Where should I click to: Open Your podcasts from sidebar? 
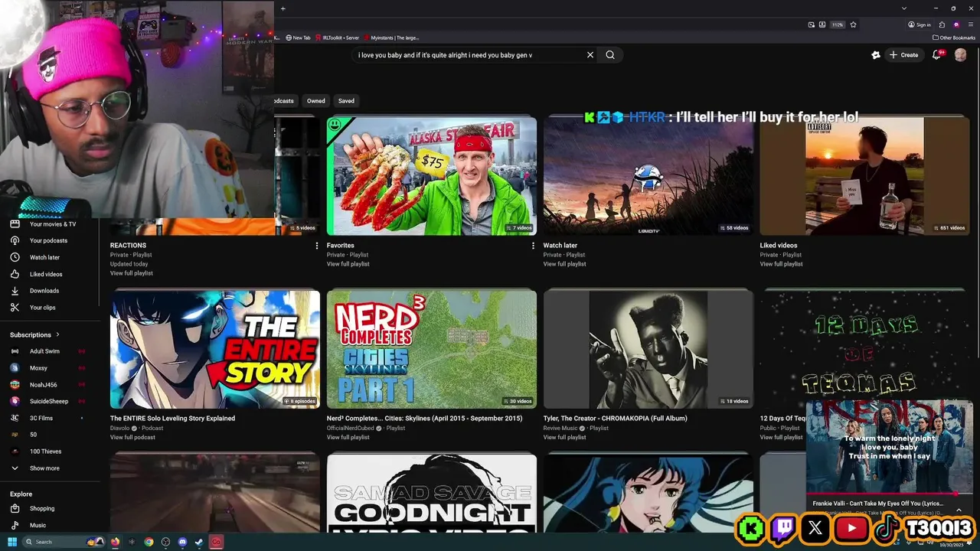click(x=50, y=240)
